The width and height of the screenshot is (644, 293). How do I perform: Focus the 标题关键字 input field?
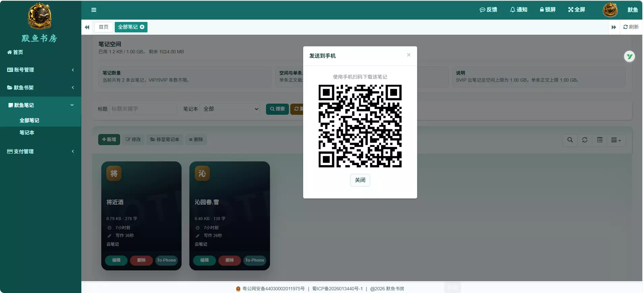coord(143,109)
